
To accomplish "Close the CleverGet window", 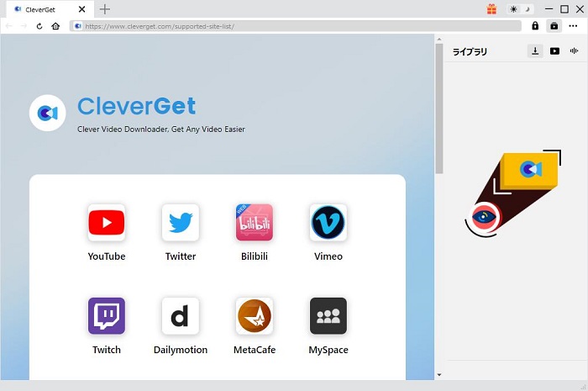I will click(580, 9).
